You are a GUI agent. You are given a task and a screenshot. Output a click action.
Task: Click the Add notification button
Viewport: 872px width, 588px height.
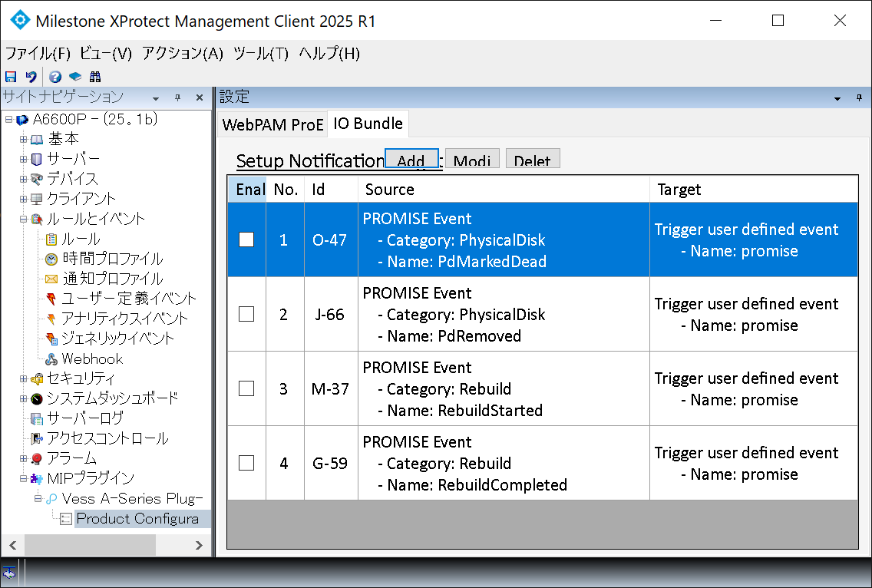coord(411,159)
